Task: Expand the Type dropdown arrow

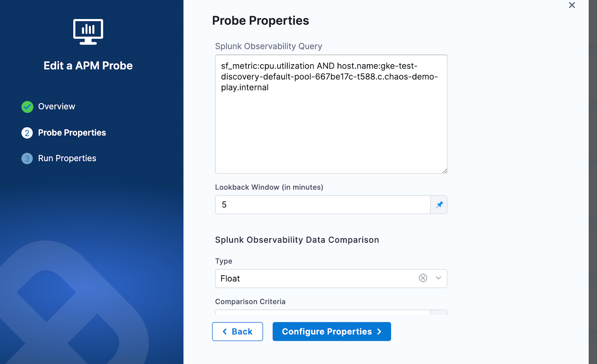Action: tap(438, 278)
